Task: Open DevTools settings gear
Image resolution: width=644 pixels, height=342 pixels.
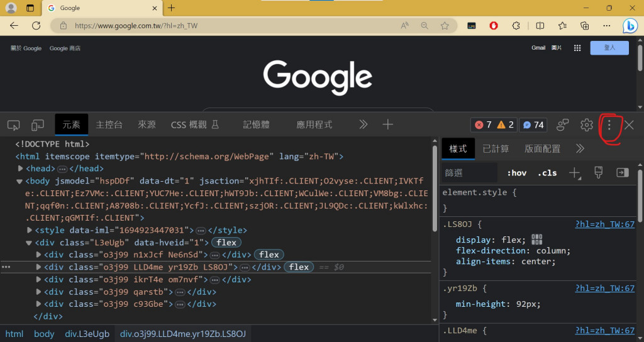Action: click(x=587, y=125)
